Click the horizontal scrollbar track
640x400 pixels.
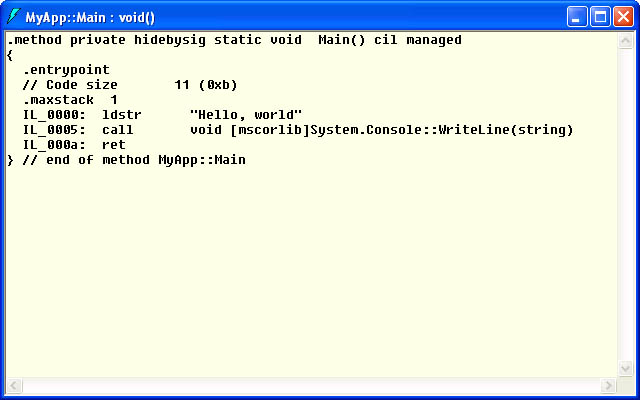click(311, 385)
